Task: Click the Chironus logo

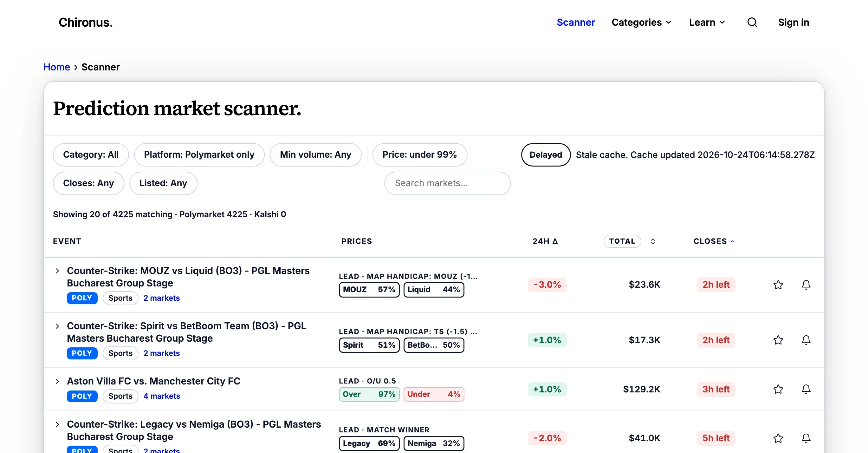Action: 86,22
